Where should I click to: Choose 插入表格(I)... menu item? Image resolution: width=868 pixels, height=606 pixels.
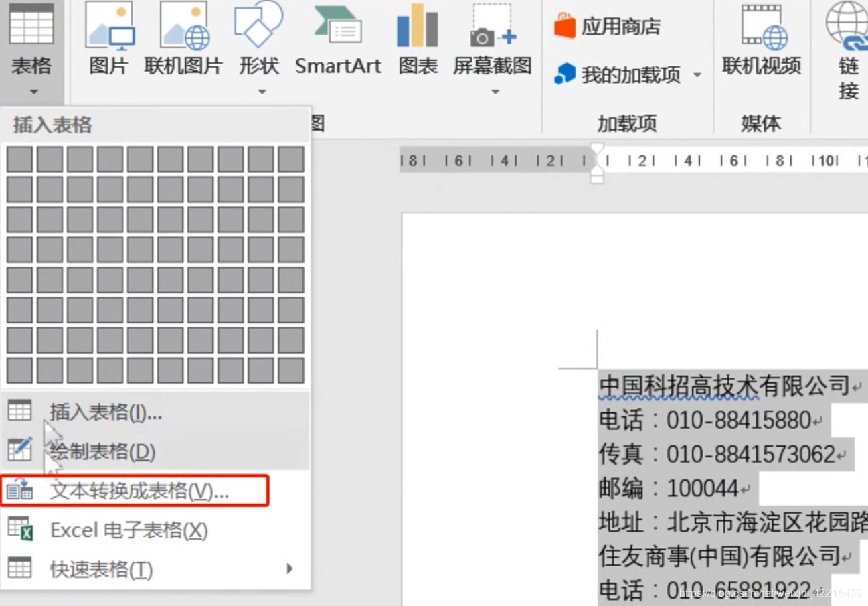click(155, 412)
